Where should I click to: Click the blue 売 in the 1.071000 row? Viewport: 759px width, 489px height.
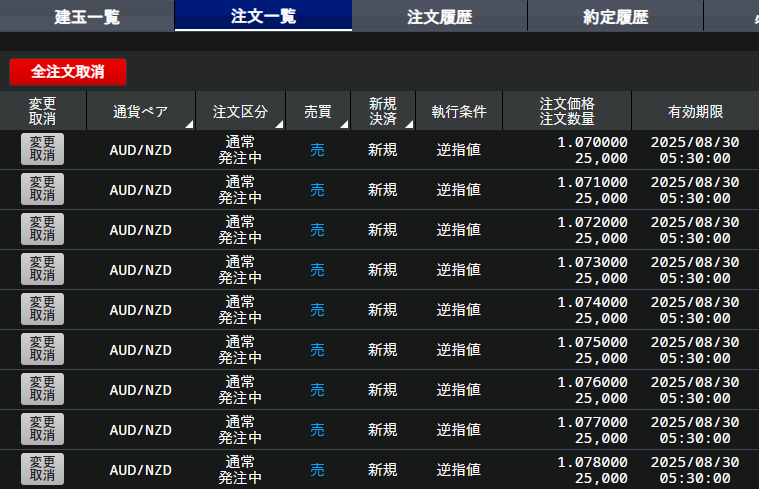tap(317, 190)
